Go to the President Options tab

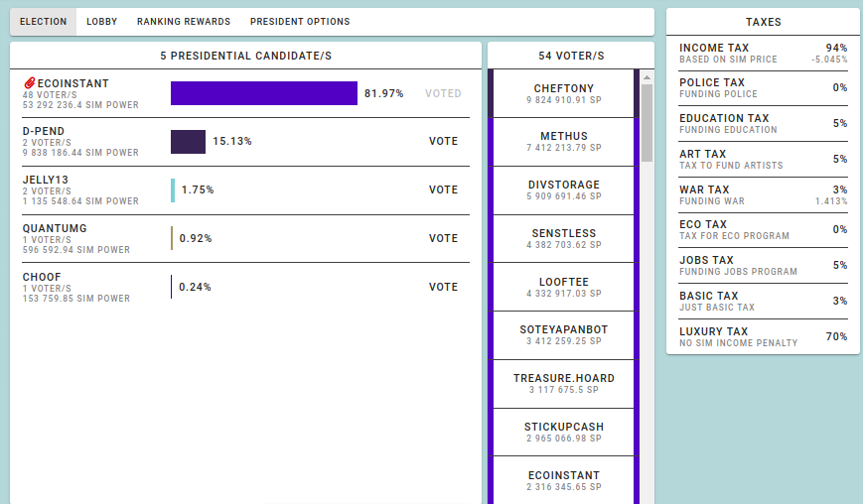pyautogui.click(x=300, y=22)
